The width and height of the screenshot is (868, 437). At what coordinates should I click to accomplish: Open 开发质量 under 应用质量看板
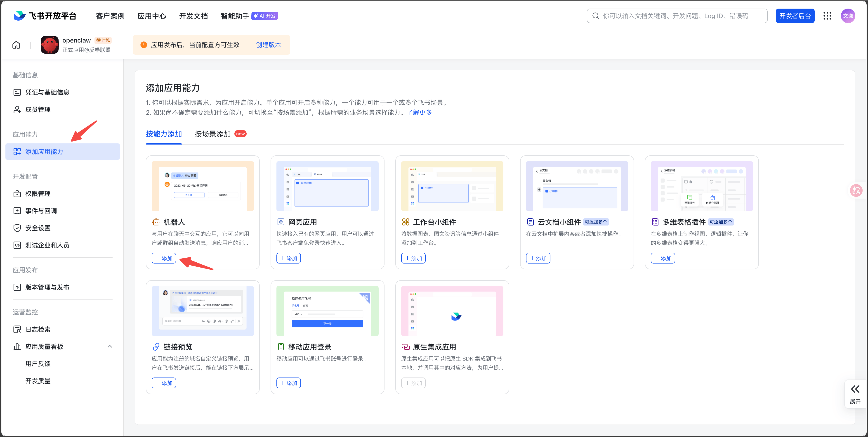pyautogui.click(x=38, y=381)
